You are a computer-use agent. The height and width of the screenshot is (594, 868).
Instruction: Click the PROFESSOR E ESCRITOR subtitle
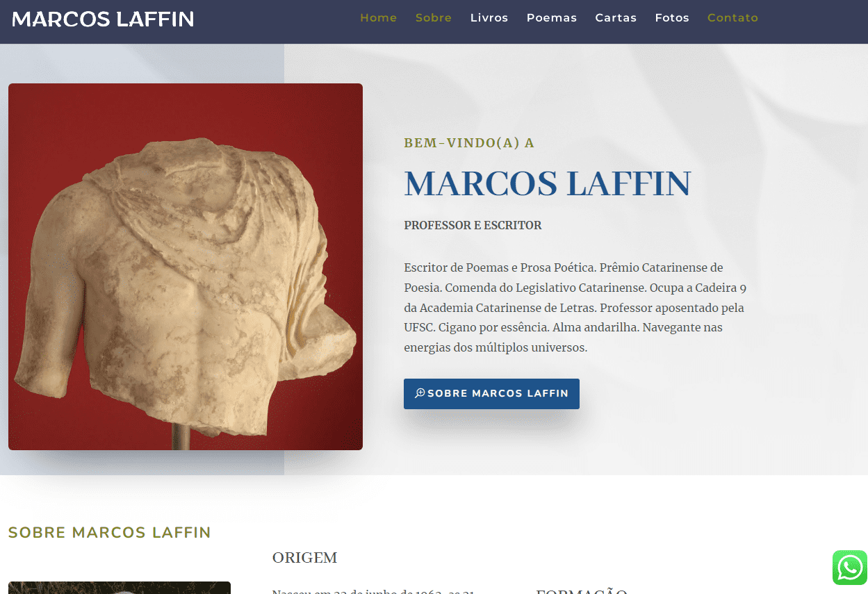click(473, 225)
